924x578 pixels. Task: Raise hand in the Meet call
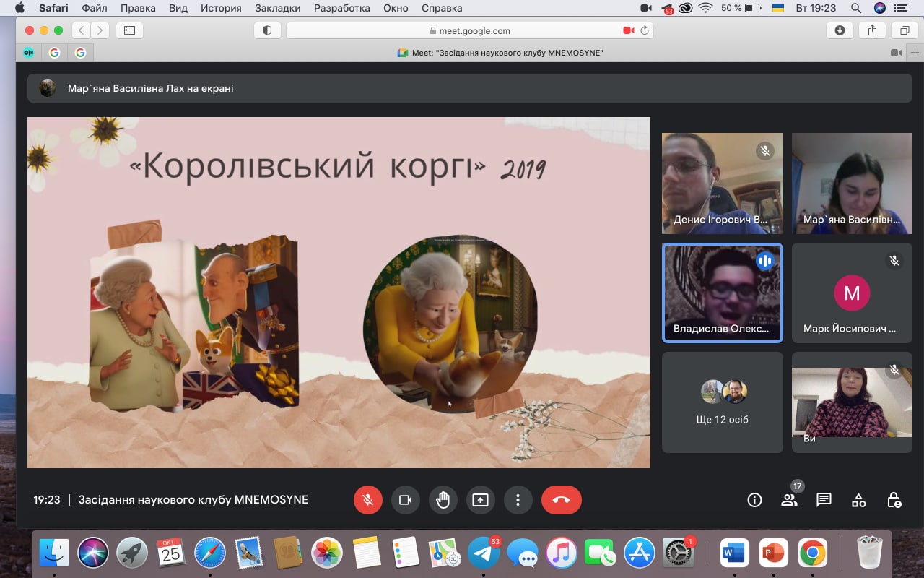[x=443, y=500]
